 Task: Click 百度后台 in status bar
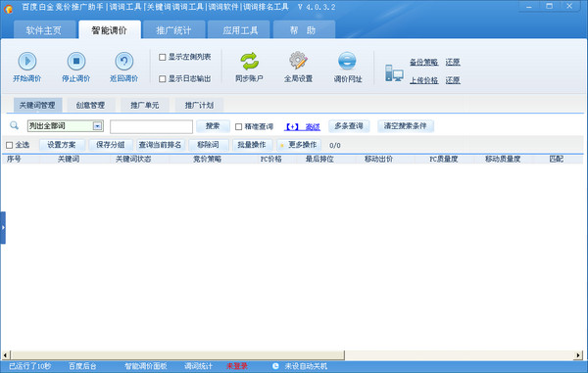82,366
